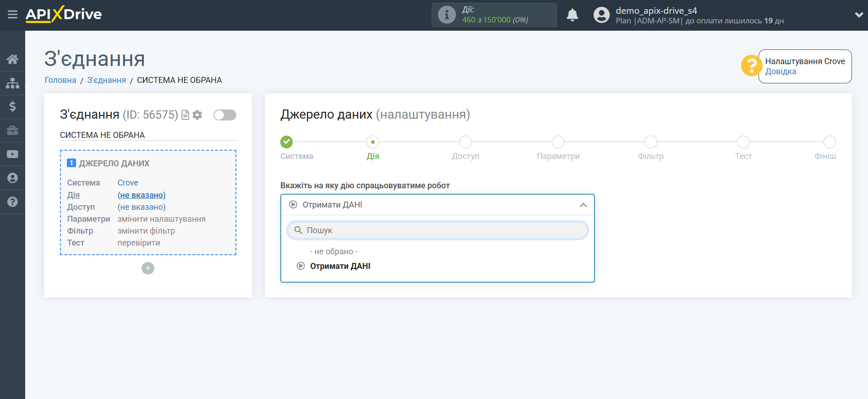Click the notification bell icon
This screenshot has width=868, height=399.
572,15
